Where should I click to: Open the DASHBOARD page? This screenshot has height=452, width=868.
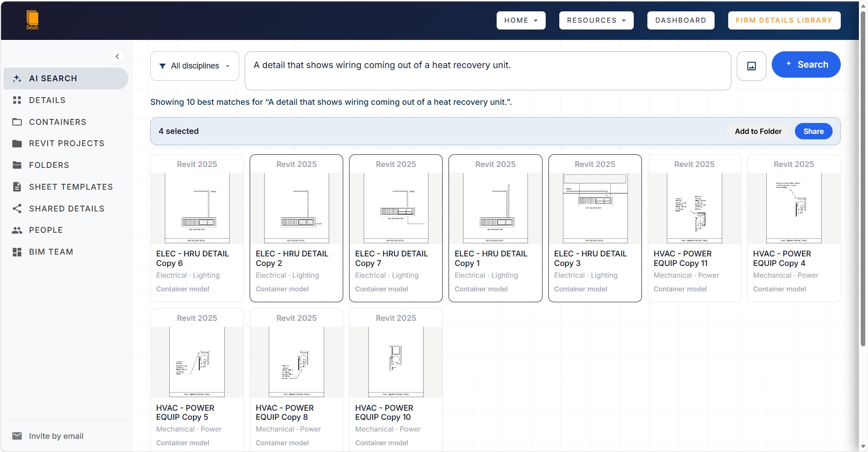tap(681, 20)
